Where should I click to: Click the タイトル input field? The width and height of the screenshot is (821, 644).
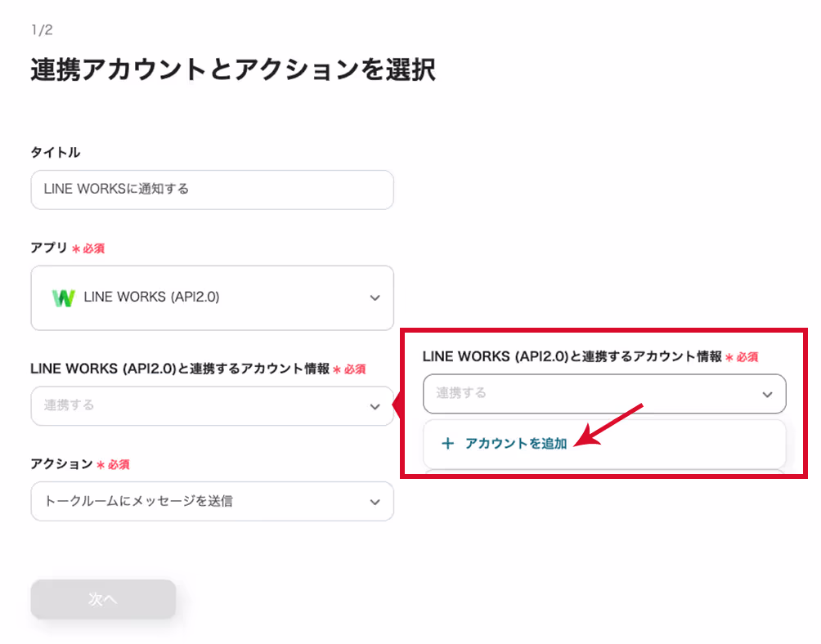(212, 190)
